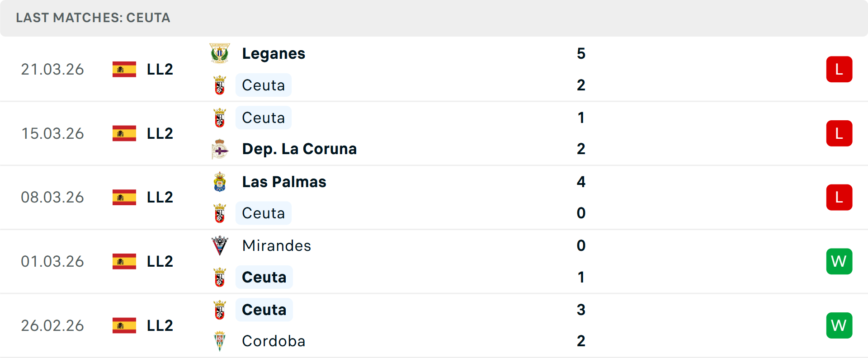Click Spain flag on the 26.02.26 match
This screenshot has width=868, height=358.
[124, 325]
